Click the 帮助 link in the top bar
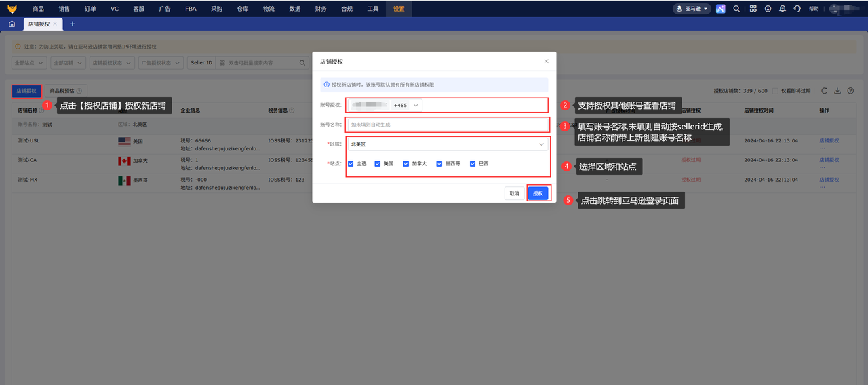The width and height of the screenshot is (868, 385). coord(814,9)
